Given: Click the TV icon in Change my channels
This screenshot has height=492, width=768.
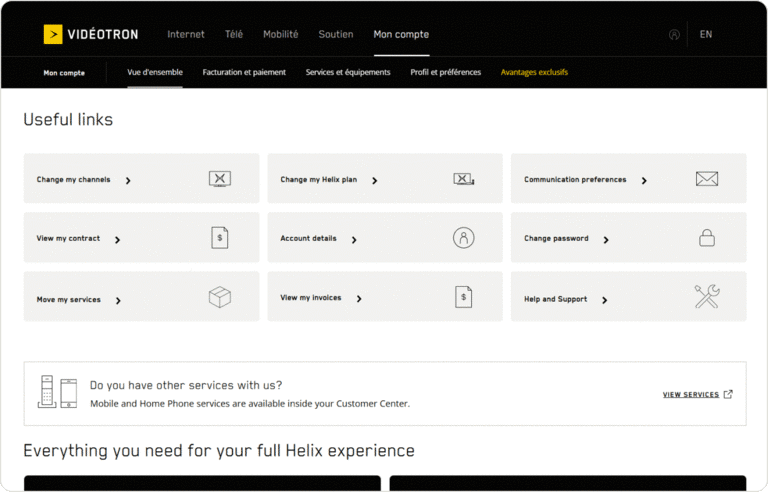Looking at the screenshot, I should coord(220,179).
